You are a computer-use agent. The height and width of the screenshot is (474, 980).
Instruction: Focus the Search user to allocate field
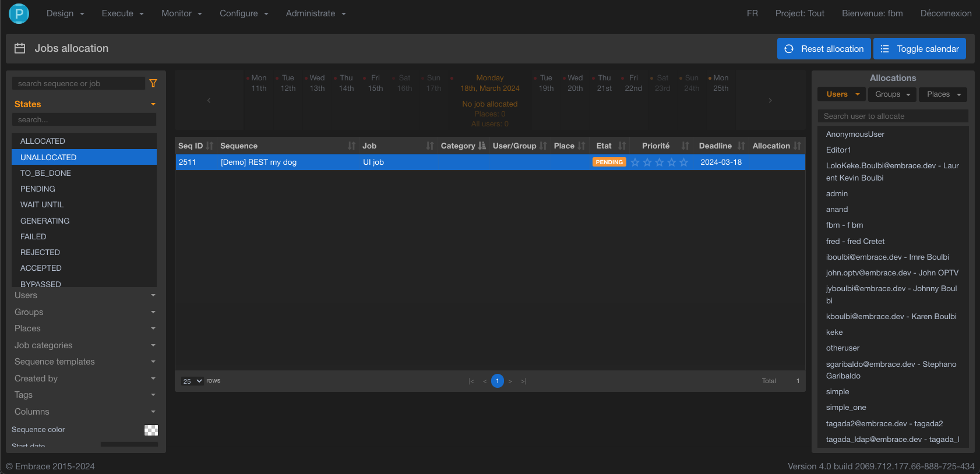[893, 116]
